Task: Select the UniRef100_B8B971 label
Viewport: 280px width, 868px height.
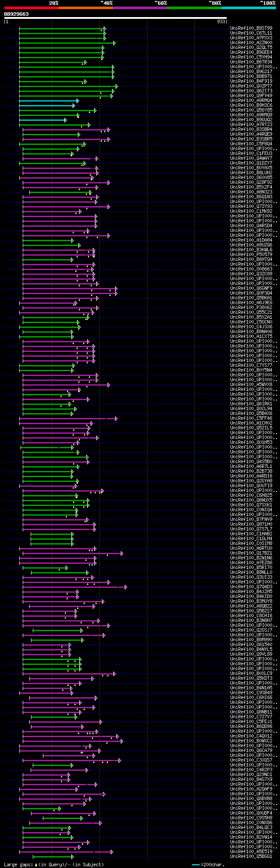Action: pos(251,77)
